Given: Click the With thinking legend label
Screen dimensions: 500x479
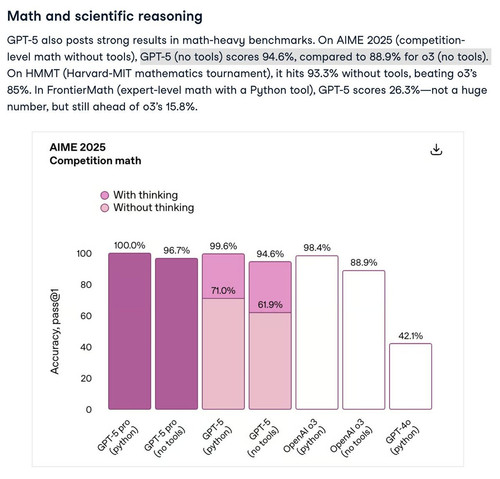Looking at the screenshot, I should pyautogui.click(x=146, y=195).
